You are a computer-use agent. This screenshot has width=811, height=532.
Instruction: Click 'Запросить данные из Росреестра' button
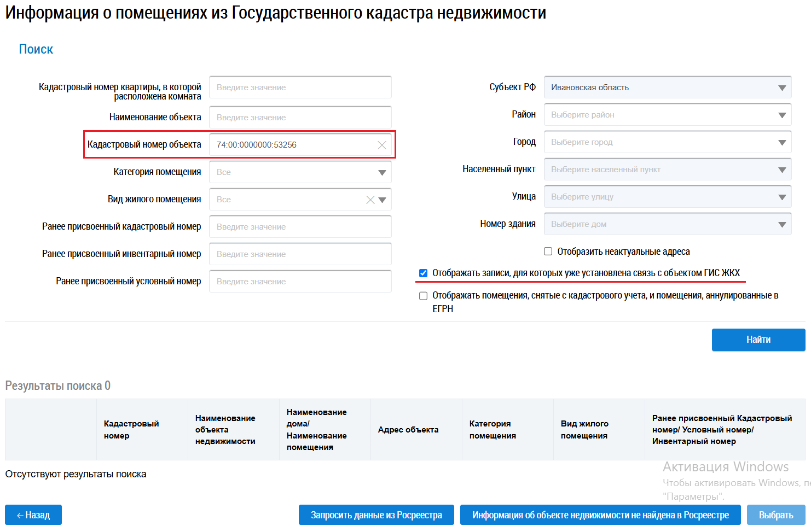click(376, 515)
